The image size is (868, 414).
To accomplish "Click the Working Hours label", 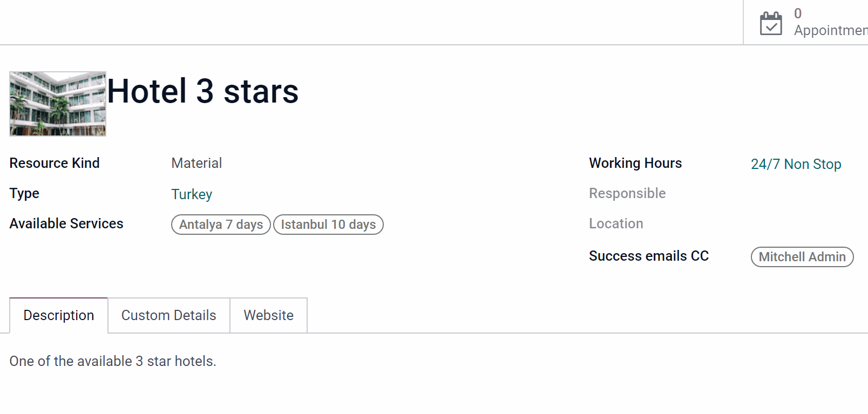I will (635, 163).
